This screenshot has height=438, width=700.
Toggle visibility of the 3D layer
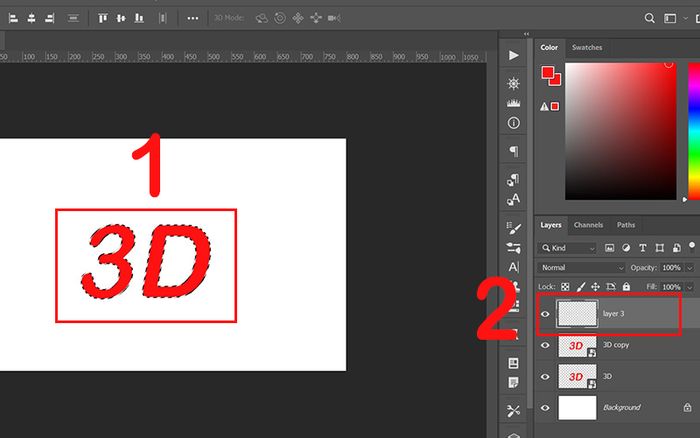coord(545,376)
